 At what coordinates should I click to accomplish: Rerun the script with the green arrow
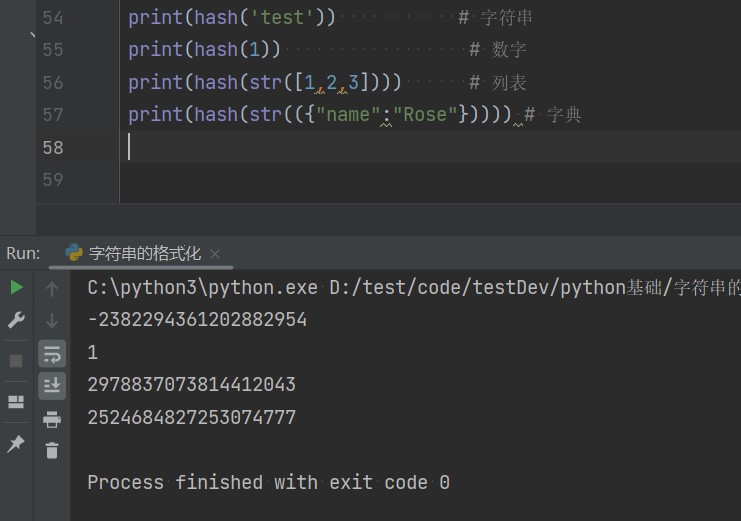click(16, 288)
